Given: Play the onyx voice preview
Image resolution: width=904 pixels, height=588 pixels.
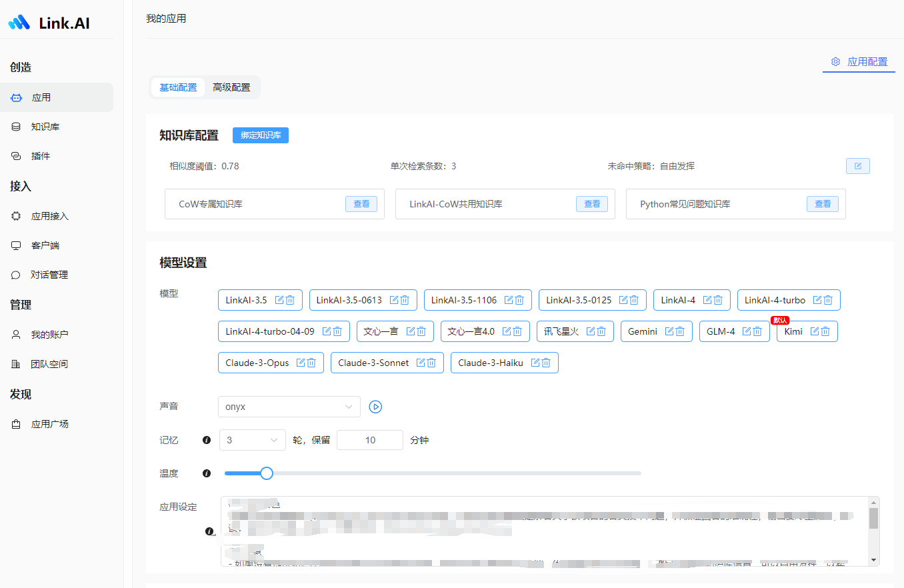Looking at the screenshot, I should (x=375, y=407).
